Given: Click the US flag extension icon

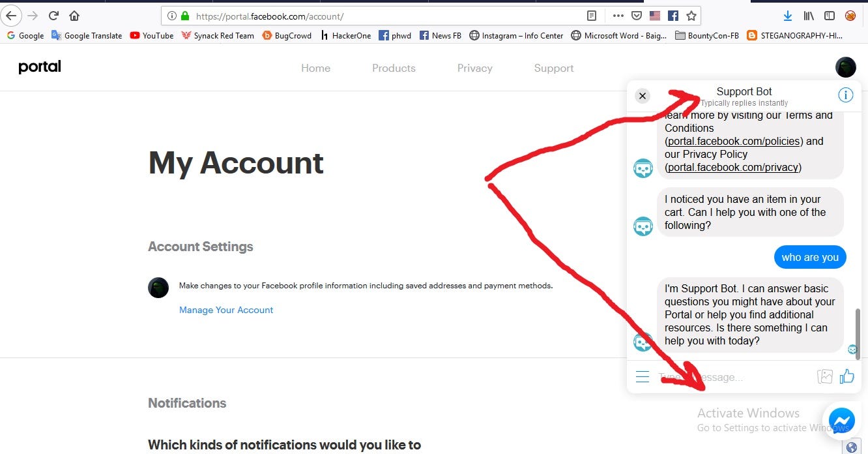Looking at the screenshot, I should 655,16.
